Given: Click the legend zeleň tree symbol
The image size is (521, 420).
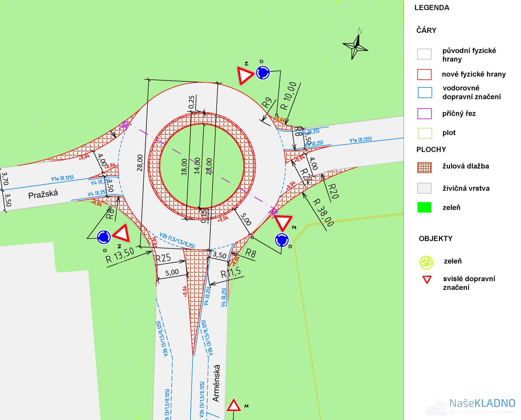Looking at the screenshot, I should pos(426,262).
